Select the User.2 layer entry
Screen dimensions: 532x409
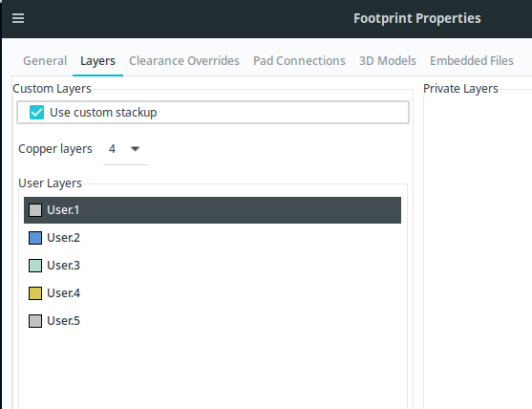coord(212,238)
